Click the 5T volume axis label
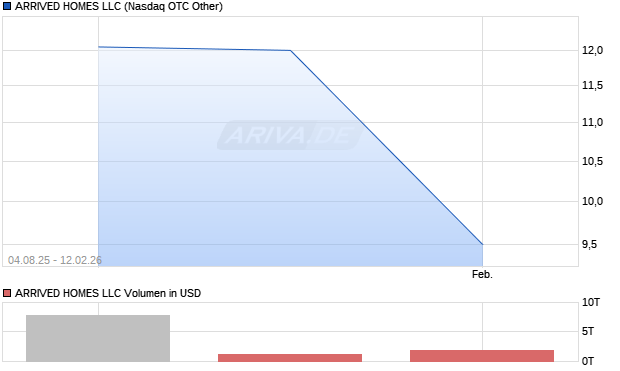The width and height of the screenshot is (620, 371). [x=588, y=331]
